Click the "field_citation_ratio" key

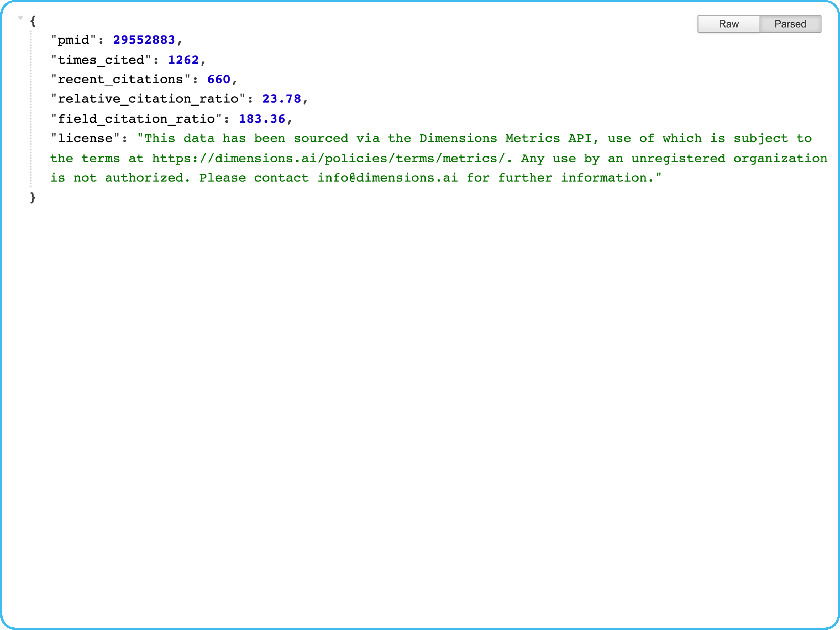pos(136,119)
